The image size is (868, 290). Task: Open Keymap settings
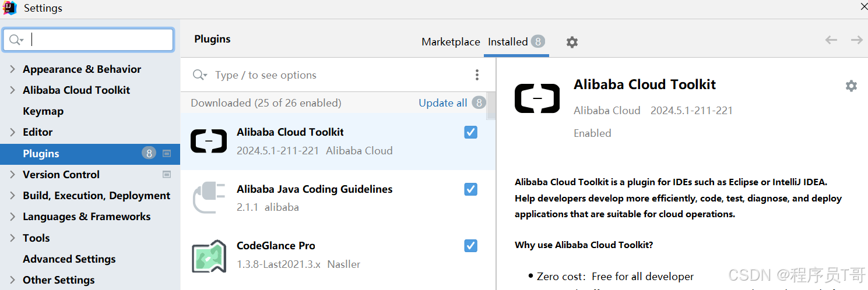pos(43,111)
